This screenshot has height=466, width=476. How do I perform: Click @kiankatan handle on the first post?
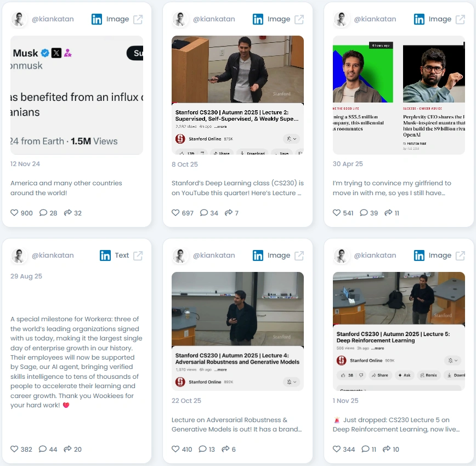(x=53, y=19)
